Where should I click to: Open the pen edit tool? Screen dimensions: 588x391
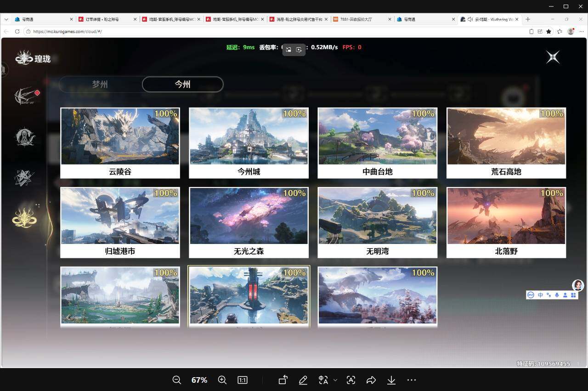click(x=303, y=380)
